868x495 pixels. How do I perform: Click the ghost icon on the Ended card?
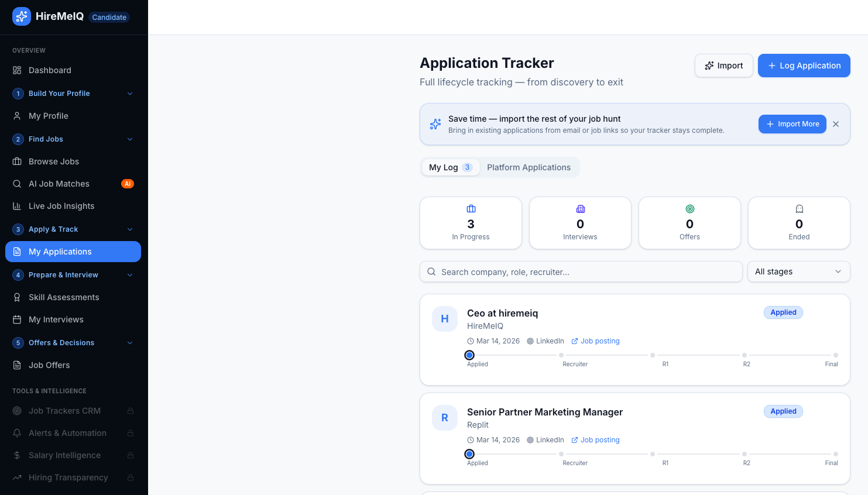click(x=800, y=209)
